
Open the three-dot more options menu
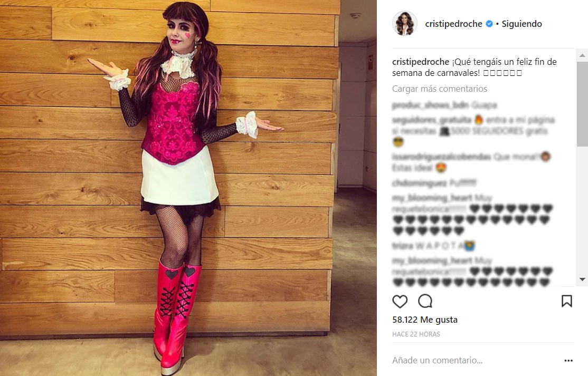point(568,360)
